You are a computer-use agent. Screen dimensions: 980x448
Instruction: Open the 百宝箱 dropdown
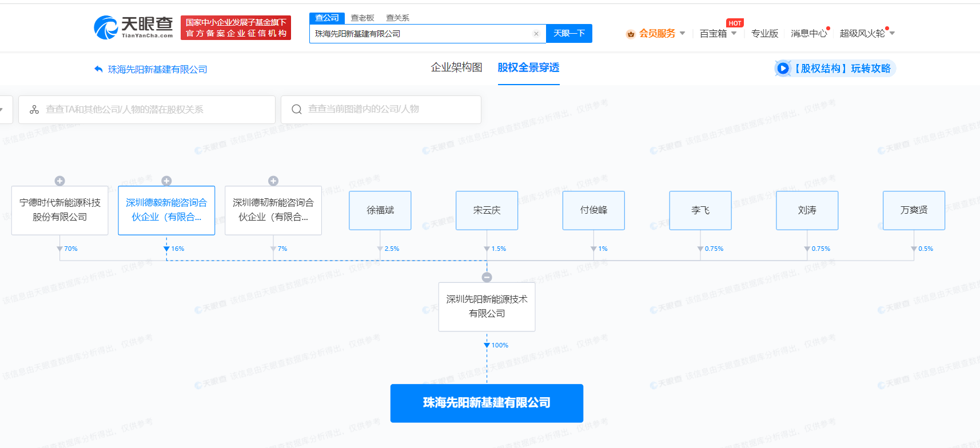pos(718,34)
